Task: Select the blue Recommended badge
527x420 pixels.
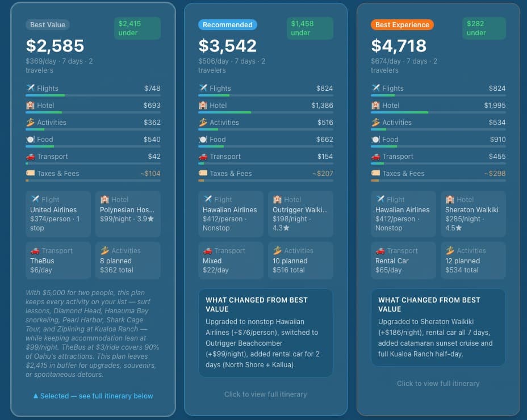Action: pos(227,25)
